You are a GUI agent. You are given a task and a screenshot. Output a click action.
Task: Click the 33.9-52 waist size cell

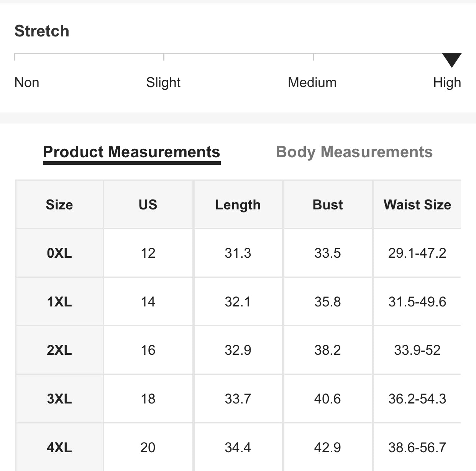click(x=417, y=350)
